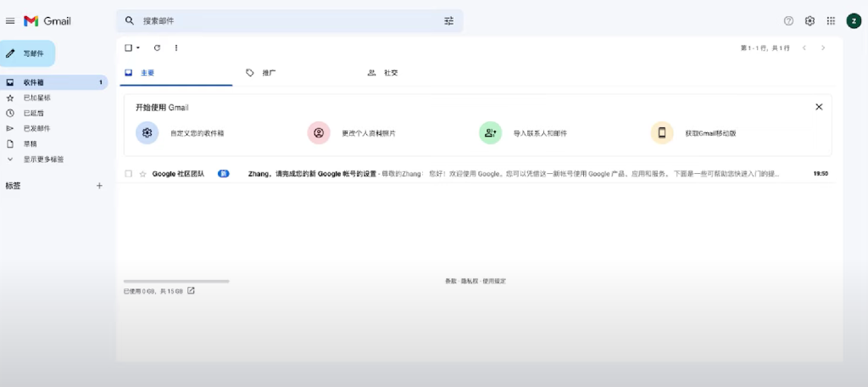Click the 使用规定 program policies link

pyautogui.click(x=494, y=281)
